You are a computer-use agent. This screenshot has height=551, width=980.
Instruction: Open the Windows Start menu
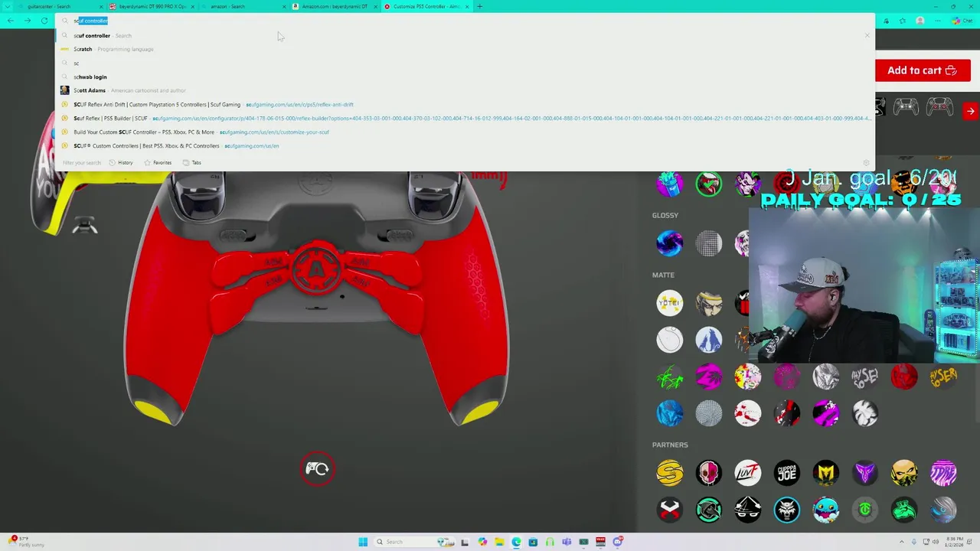(x=363, y=542)
